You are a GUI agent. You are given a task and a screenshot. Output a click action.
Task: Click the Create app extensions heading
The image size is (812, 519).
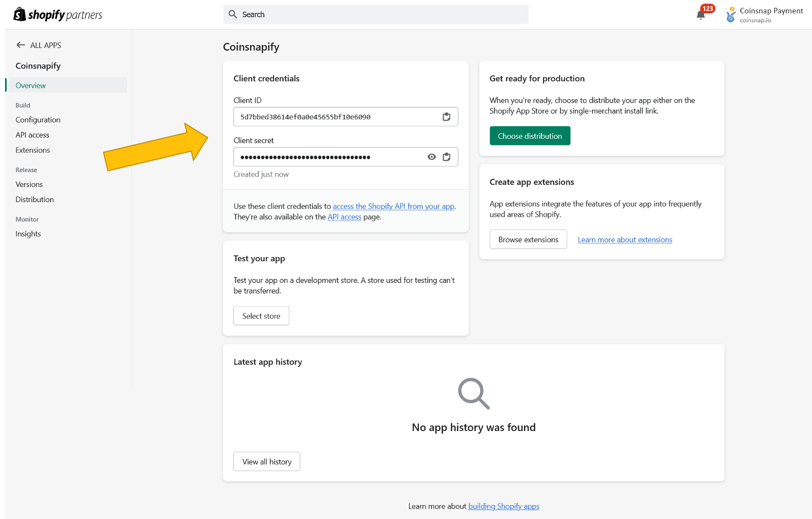click(x=532, y=182)
